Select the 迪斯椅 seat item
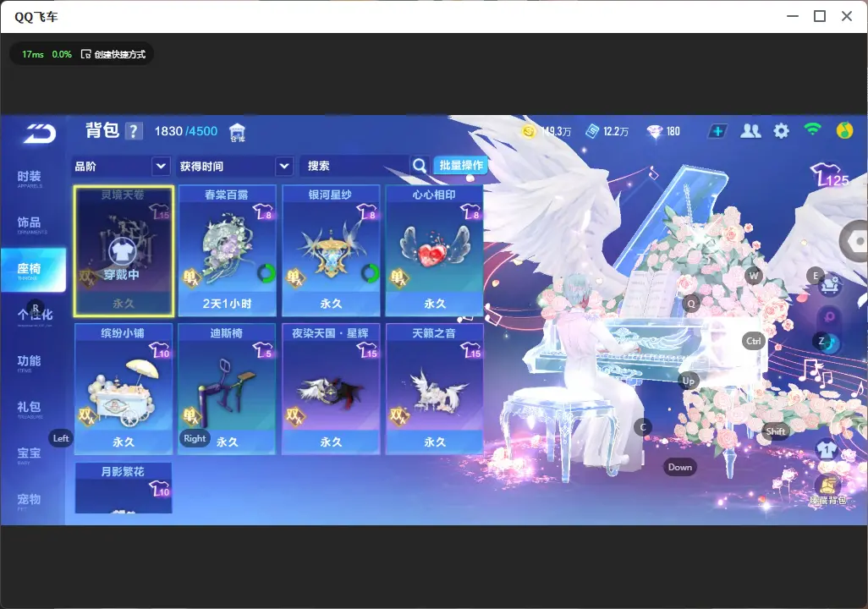 click(x=227, y=389)
